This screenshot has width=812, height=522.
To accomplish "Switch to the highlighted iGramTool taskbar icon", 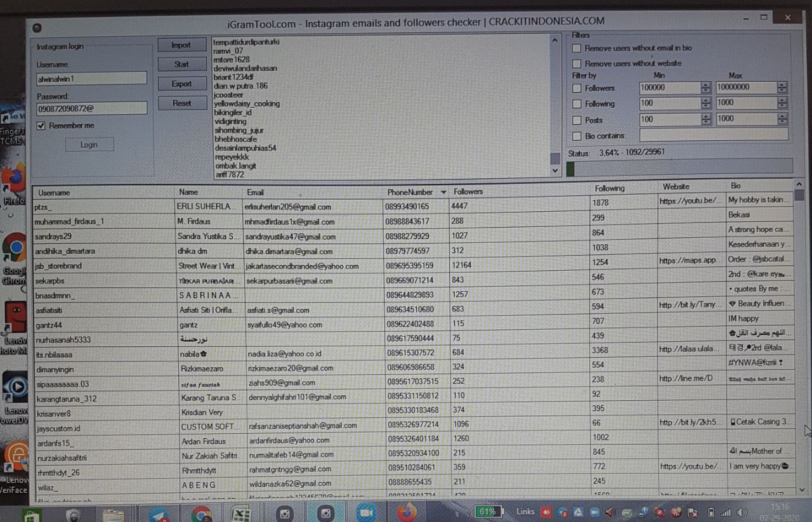I will 326,512.
